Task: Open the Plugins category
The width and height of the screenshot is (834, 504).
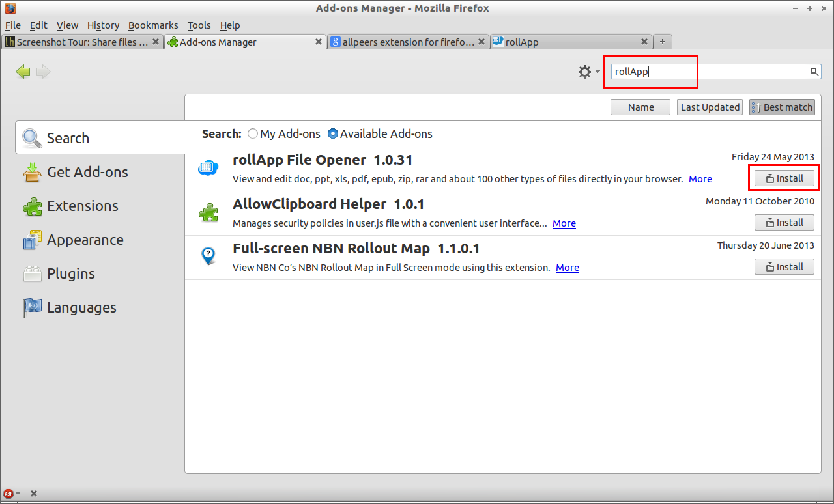Action: pyautogui.click(x=100, y=273)
